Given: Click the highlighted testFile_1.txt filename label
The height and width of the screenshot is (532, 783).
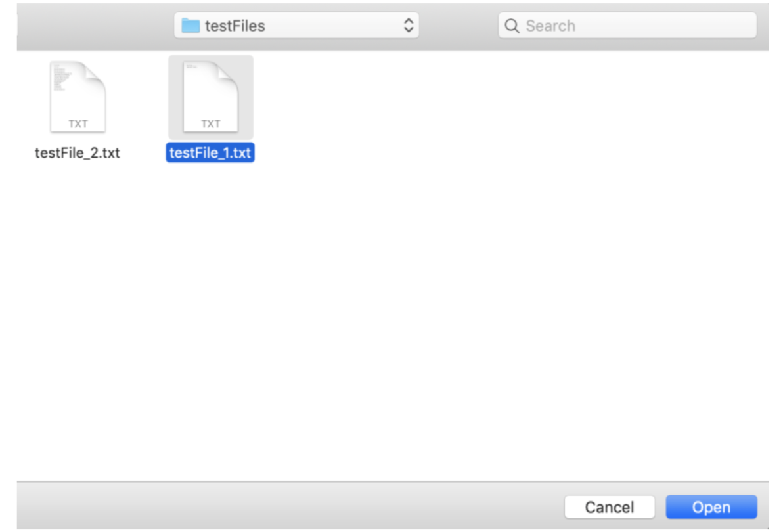Looking at the screenshot, I should [210, 152].
